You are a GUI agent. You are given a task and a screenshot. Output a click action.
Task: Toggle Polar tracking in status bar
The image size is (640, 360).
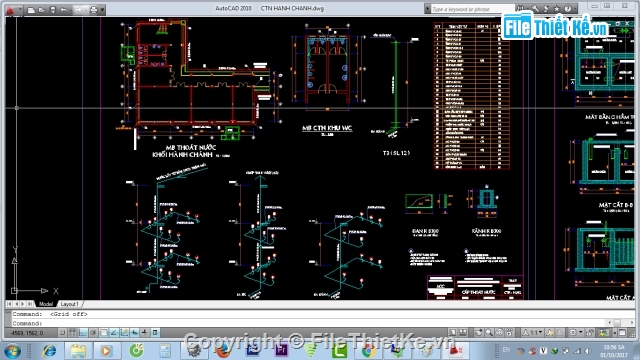[93, 333]
